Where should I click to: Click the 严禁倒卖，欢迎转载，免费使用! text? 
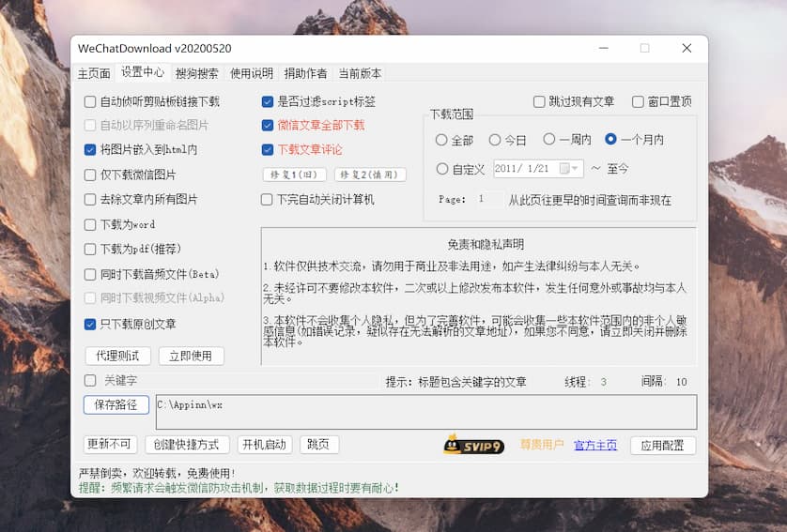(157, 473)
